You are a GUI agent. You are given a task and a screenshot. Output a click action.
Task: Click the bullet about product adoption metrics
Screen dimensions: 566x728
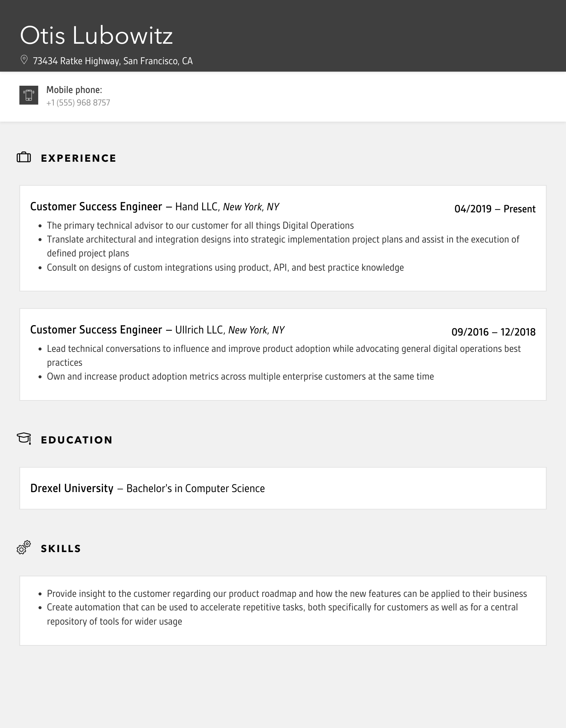[x=240, y=376]
